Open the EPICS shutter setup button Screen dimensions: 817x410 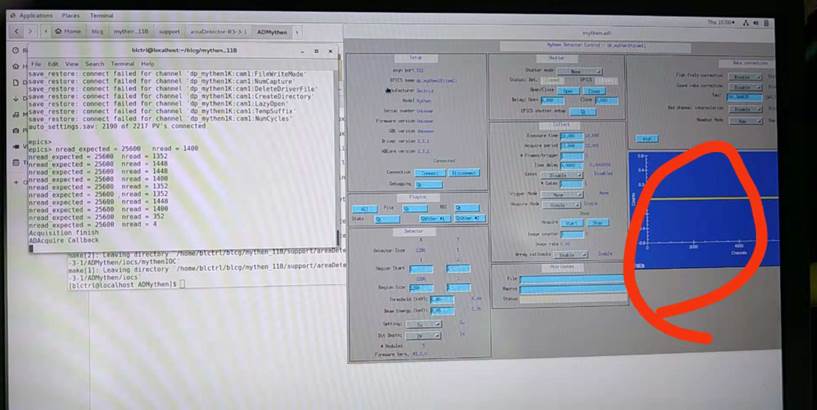click(x=583, y=112)
